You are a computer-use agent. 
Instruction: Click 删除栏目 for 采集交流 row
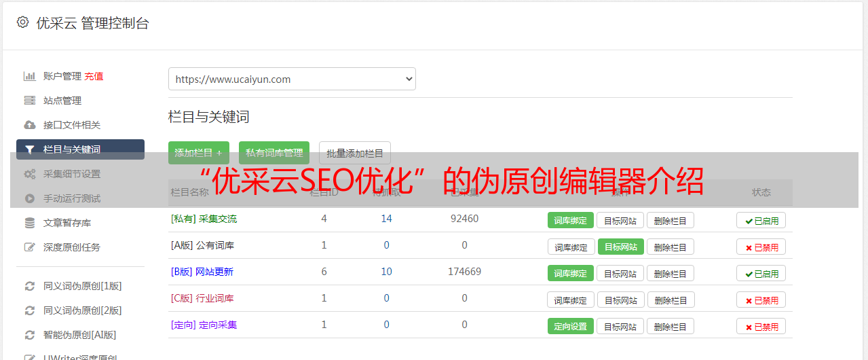pyautogui.click(x=671, y=220)
